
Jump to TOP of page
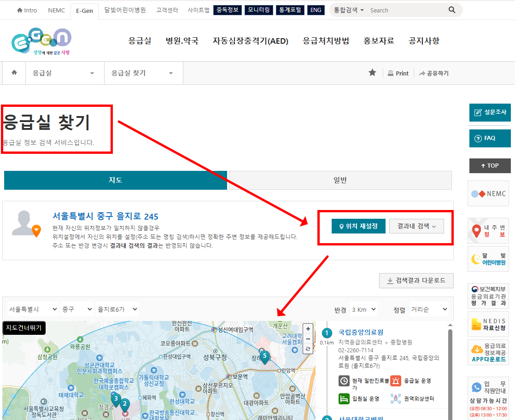pos(490,165)
